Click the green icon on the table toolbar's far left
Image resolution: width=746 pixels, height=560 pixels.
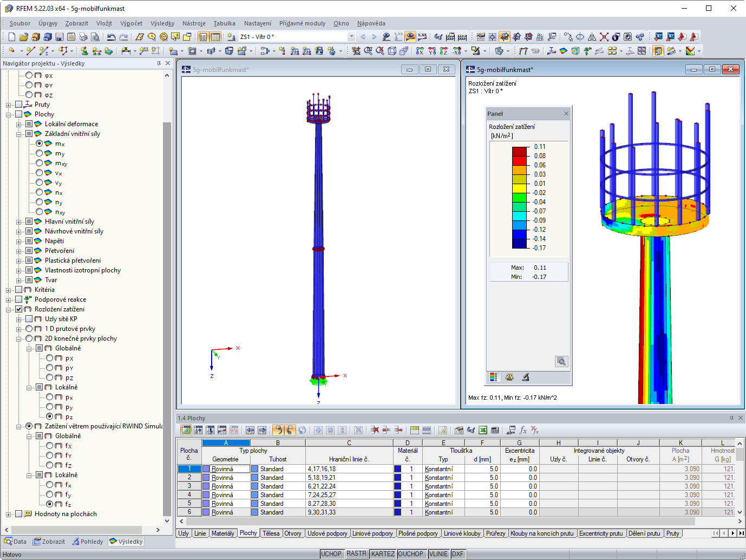186,430
